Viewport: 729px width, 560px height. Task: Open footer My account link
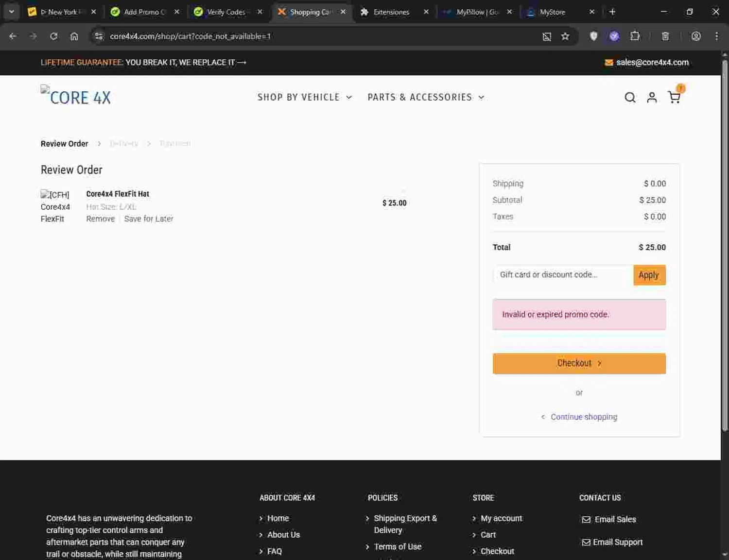501,518
